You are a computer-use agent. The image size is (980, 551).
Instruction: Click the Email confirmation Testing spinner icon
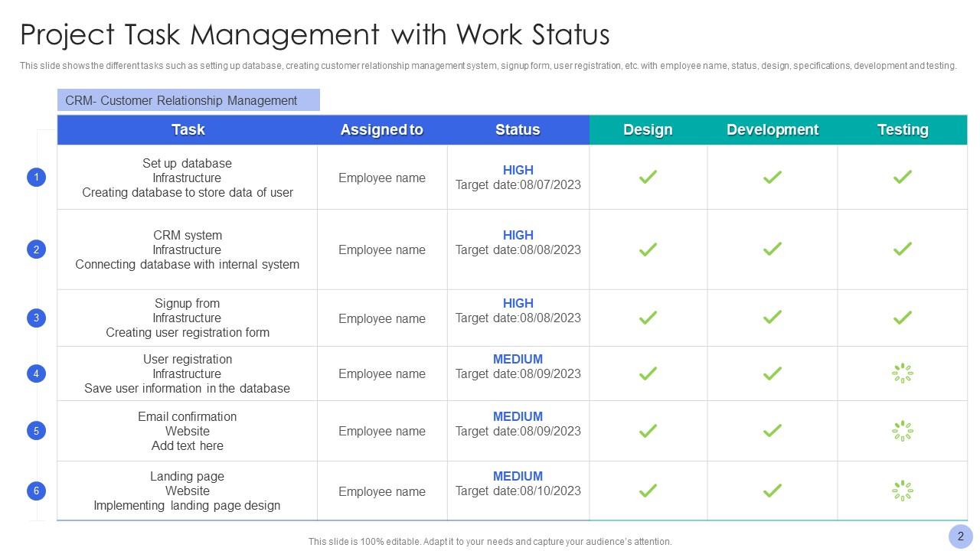pyautogui.click(x=902, y=431)
